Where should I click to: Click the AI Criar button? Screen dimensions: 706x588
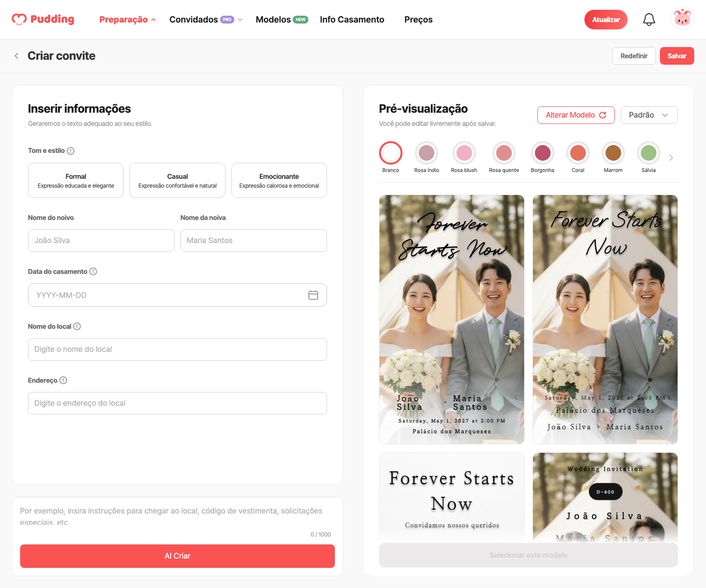tap(177, 556)
